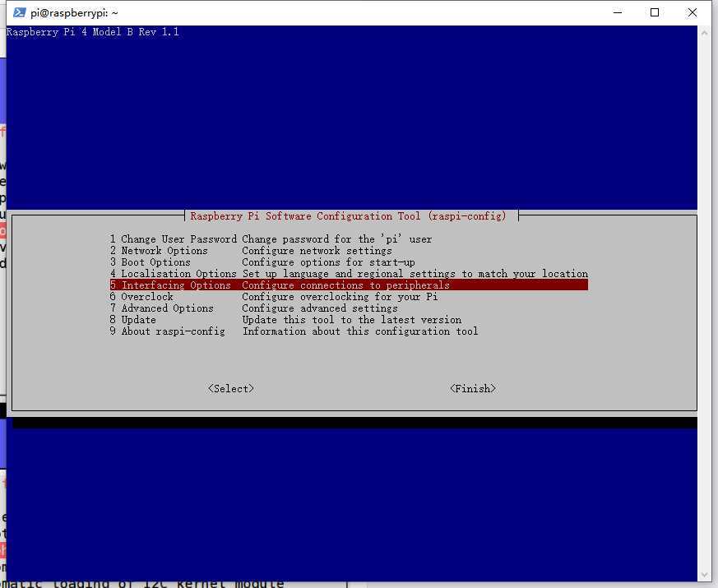Click the PowerShell icon in the title bar

point(19,12)
